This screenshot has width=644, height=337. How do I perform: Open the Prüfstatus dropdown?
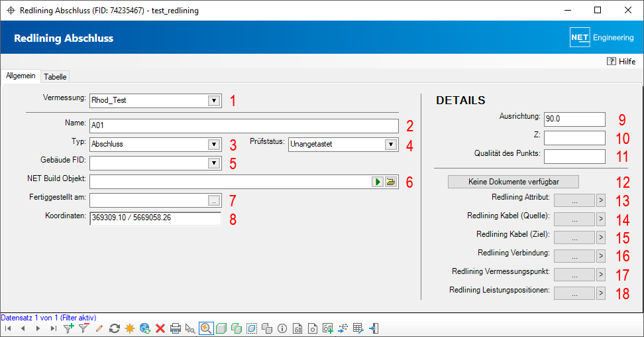coord(391,145)
